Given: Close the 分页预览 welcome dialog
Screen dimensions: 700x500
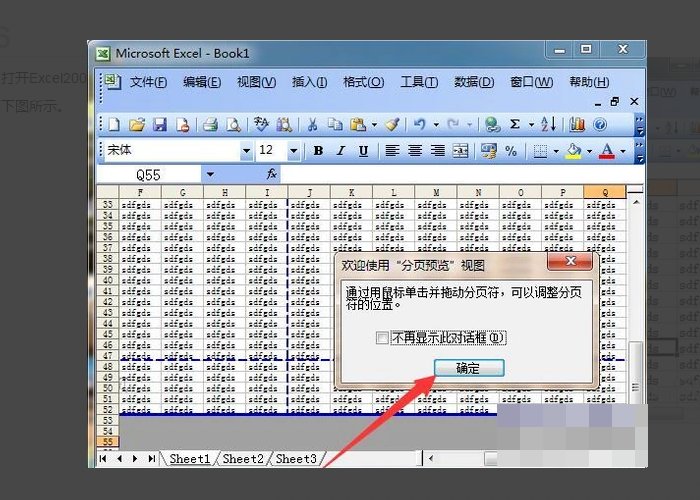Looking at the screenshot, I should [571, 261].
